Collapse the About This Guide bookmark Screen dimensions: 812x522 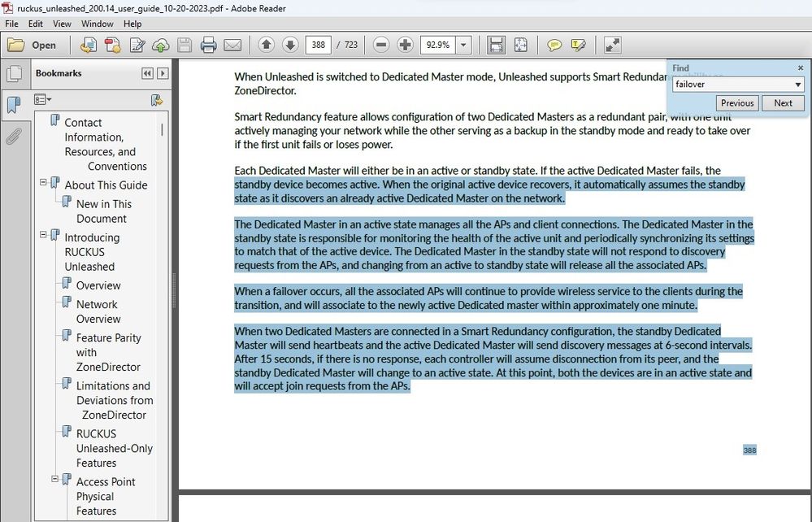(43, 183)
